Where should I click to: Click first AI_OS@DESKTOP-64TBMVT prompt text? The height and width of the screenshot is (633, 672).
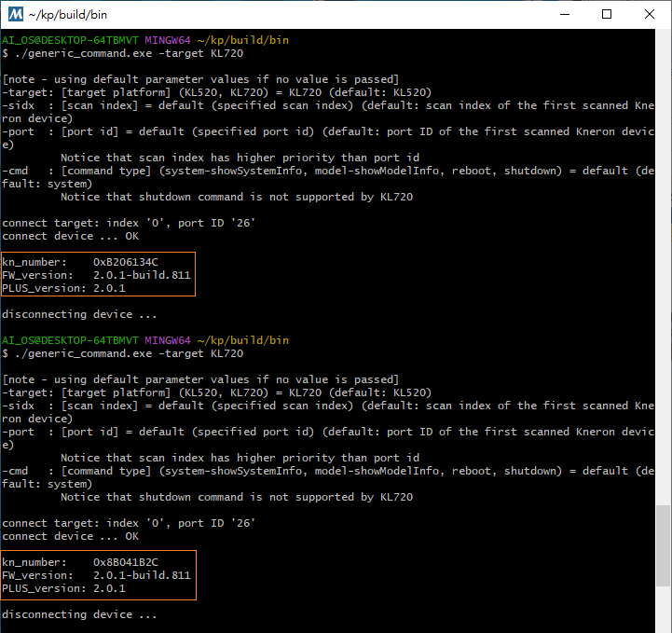coord(70,40)
